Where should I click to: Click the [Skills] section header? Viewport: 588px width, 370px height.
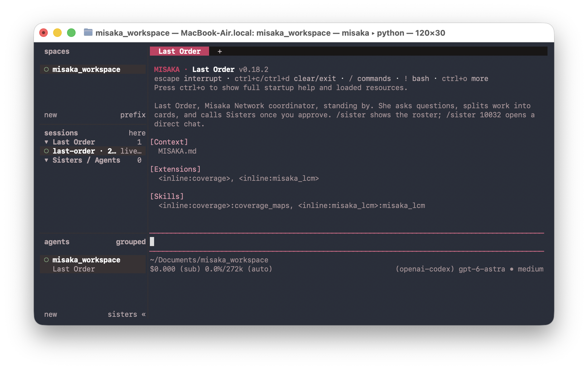tap(167, 196)
